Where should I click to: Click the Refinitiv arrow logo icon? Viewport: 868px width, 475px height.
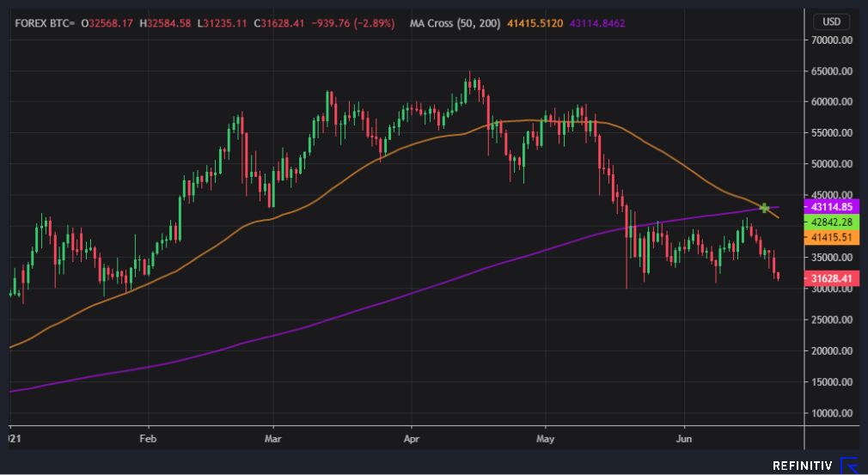(x=848, y=466)
